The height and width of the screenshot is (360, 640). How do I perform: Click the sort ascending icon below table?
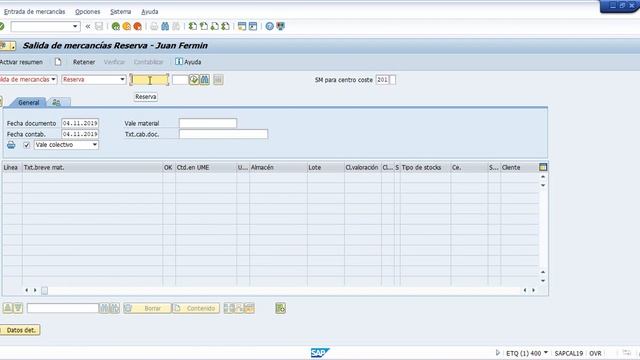8,308
